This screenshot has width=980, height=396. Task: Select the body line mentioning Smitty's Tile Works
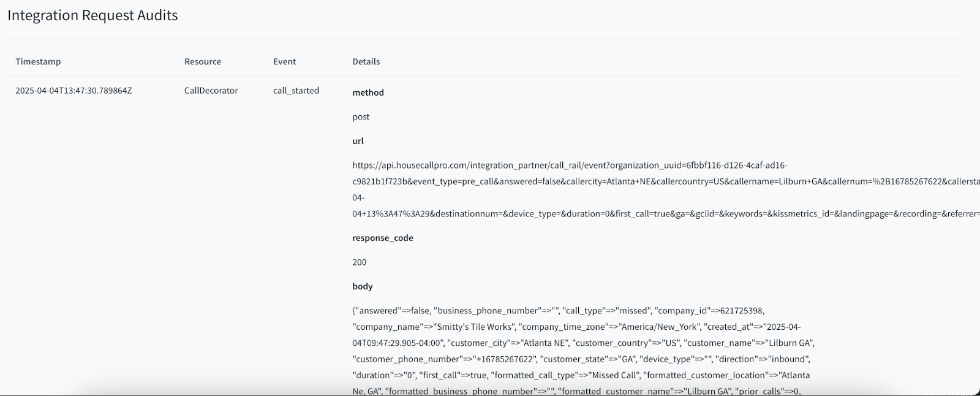576,327
